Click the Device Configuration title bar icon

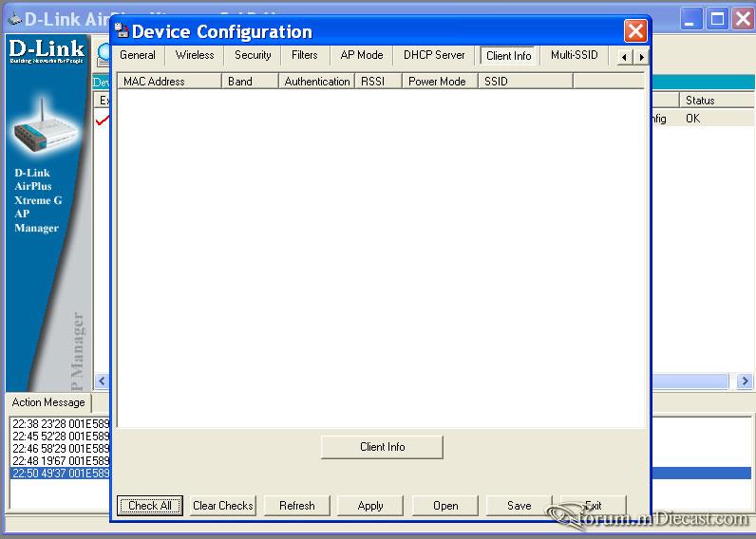(x=122, y=30)
